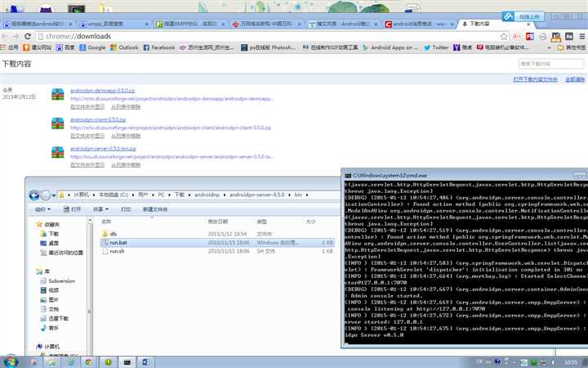Show androidpn-demoapp zip in folder
The image size is (588, 368).
point(87,106)
